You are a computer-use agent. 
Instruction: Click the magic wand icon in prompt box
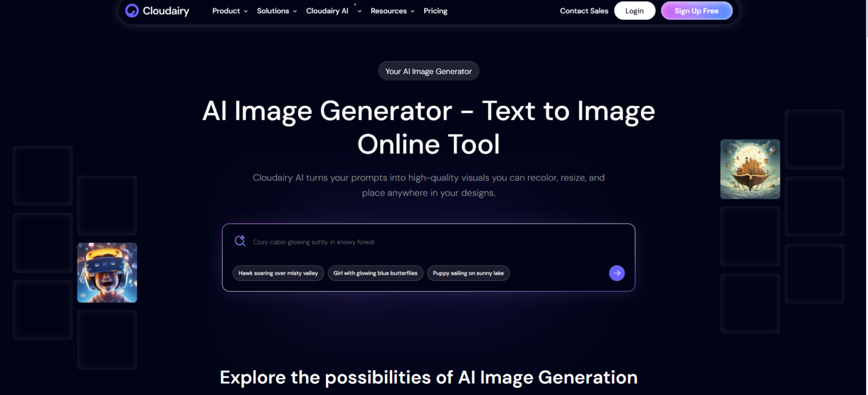click(x=240, y=240)
